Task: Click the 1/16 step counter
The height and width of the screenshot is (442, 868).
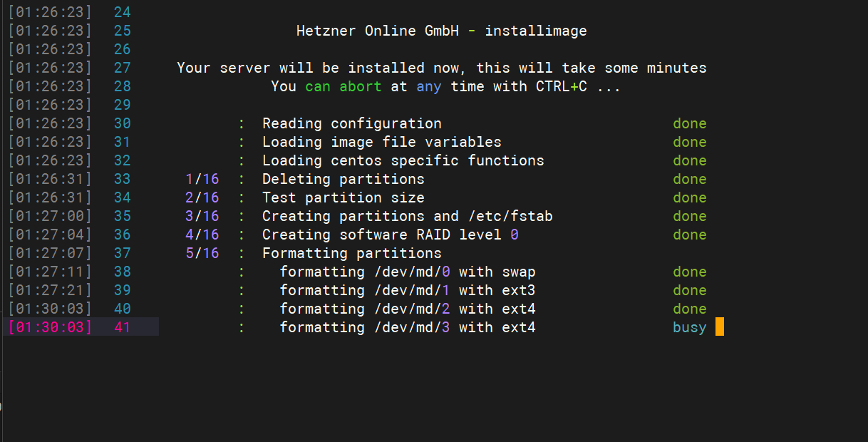Action: [x=202, y=179]
